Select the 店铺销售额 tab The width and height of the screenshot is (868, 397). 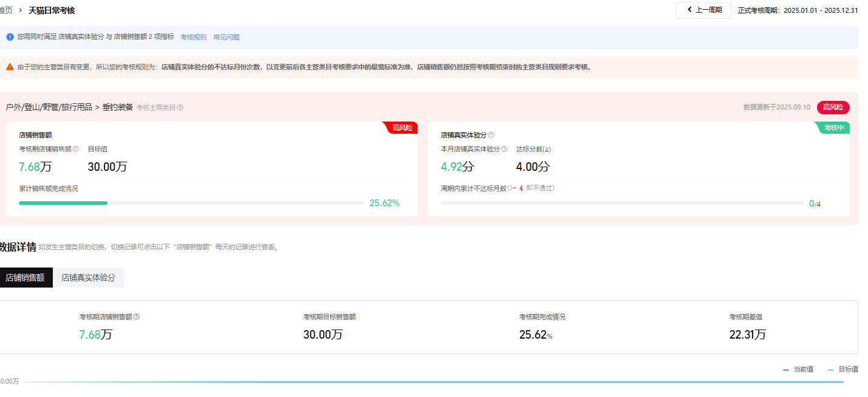point(26,277)
